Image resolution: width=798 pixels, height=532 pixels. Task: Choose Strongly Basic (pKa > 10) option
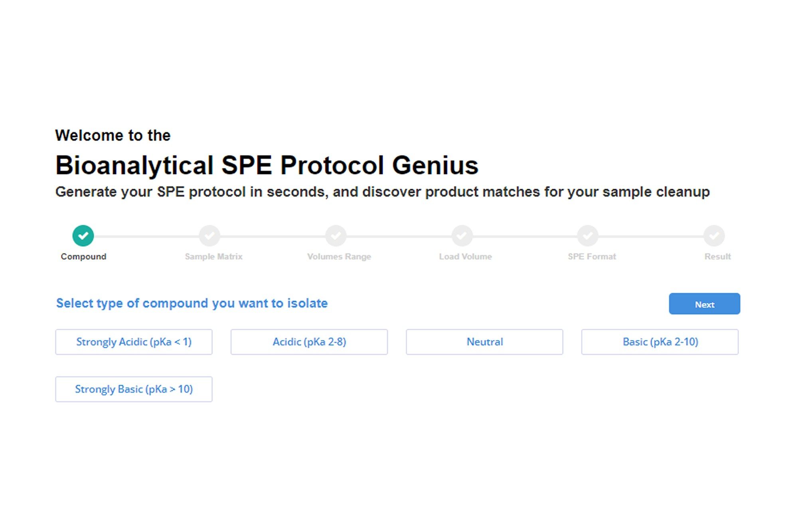pos(134,389)
